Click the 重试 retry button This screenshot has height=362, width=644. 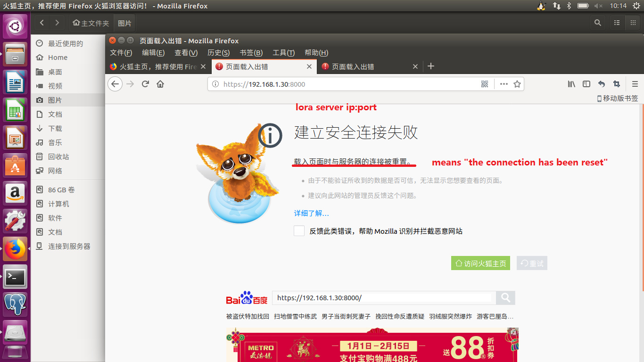tap(532, 263)
